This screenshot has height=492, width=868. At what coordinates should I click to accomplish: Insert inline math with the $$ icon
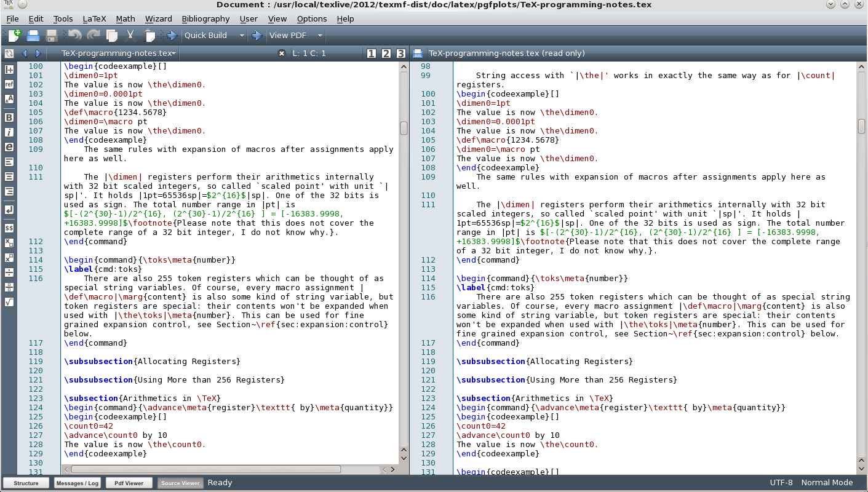(x=9, y=228)
